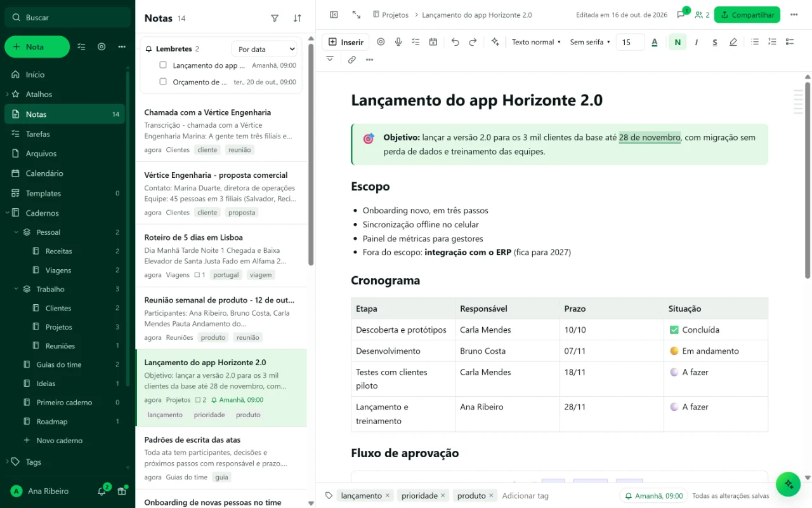Click the gift icon in the sidebar footer
This screenshot has height=508, width=812.
(122, 491)
